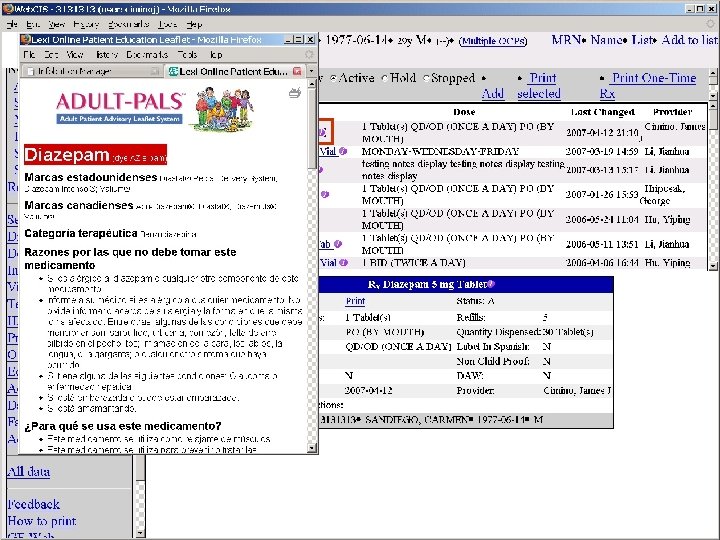Click the heading ¿Para qué se usa este medicamento?
Screen dimensions: 720x540
coord(123,426)
